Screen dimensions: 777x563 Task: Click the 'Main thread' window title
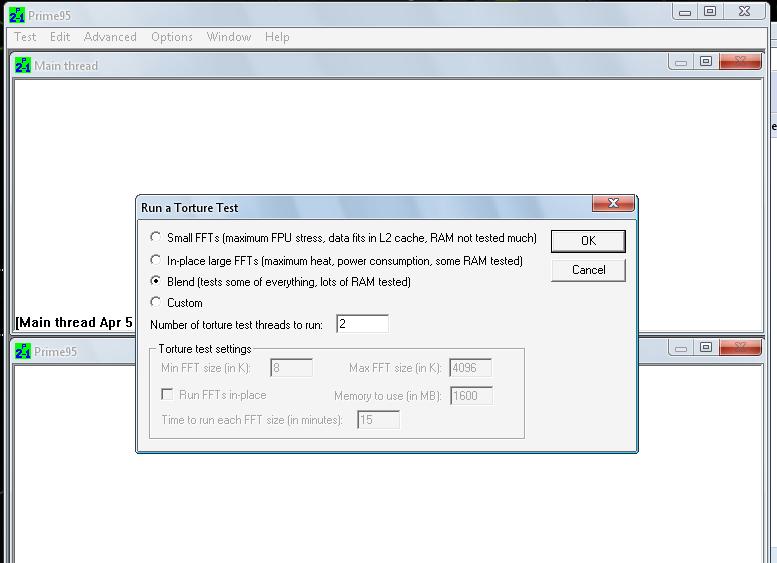pyautogui.click(x=66, y=66)
